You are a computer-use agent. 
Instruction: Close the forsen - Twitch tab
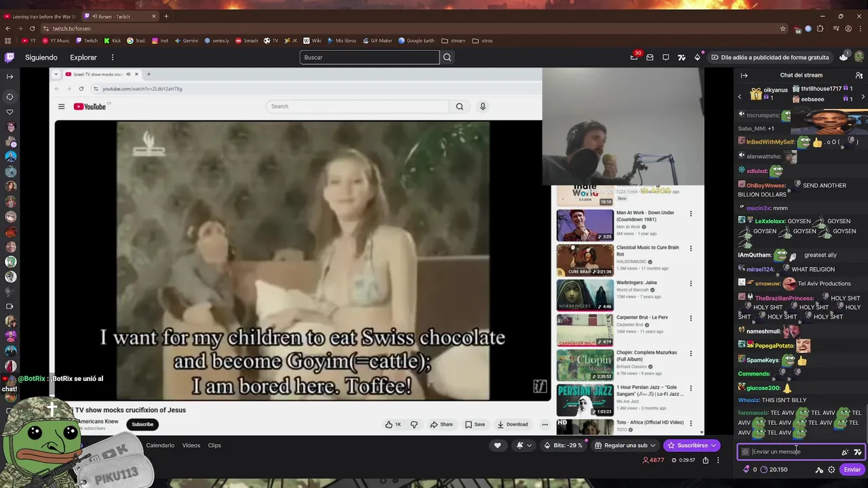pos(153,16)
